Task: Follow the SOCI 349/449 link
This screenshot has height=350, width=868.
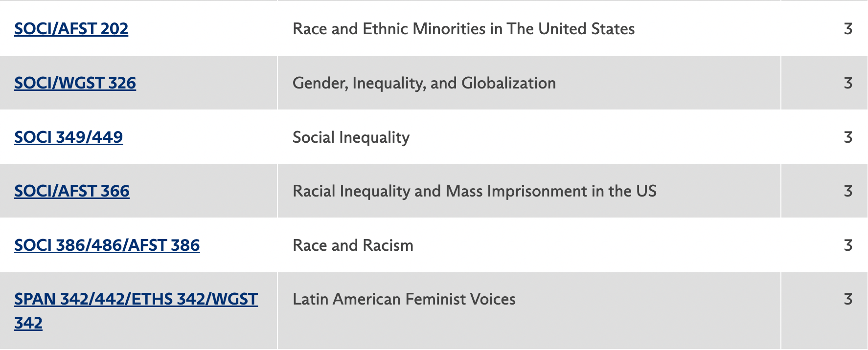Action: (69, 137)
